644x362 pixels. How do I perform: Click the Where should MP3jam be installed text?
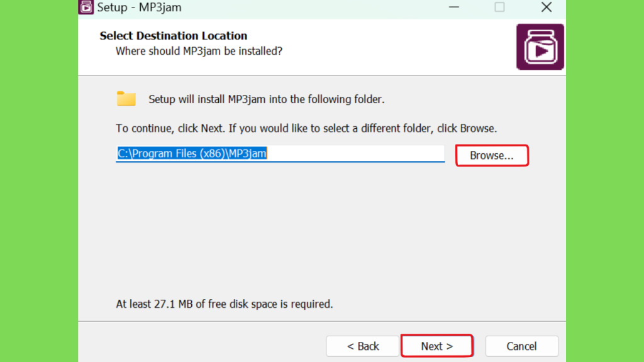pos(199,52)
